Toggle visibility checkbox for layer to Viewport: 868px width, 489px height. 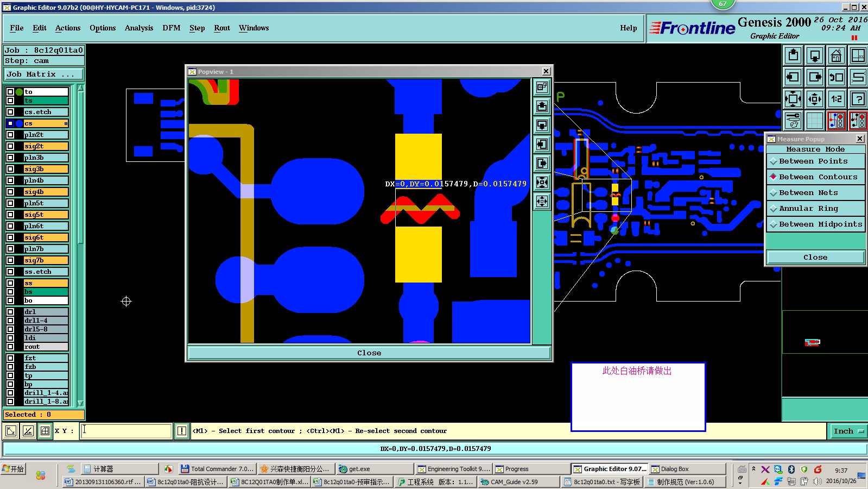tap(10, 92)
